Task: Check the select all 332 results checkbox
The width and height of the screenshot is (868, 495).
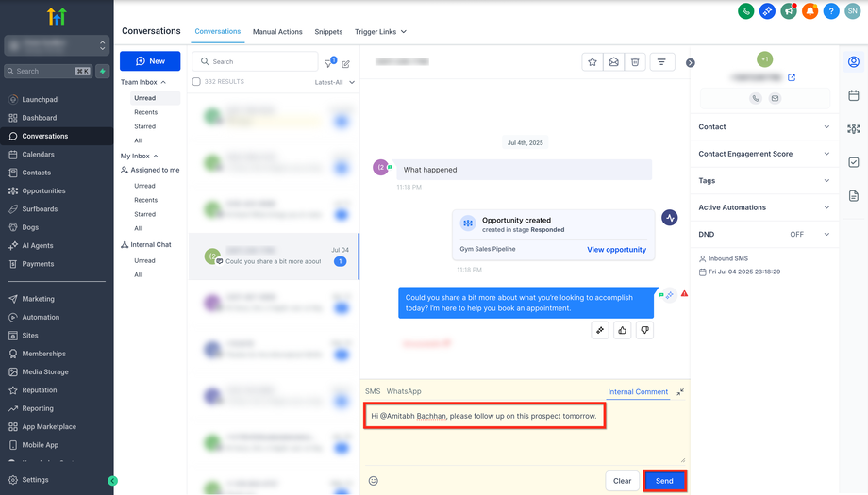Action: pos(196,82)
